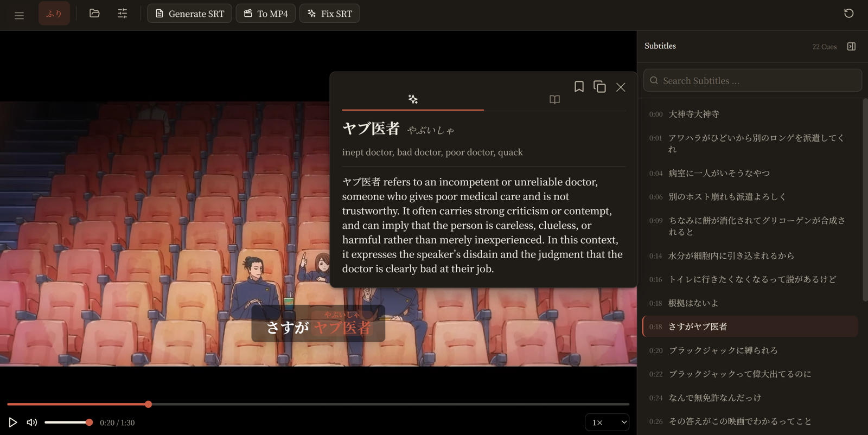The height and width of the screenshot is (435, 868).
Task: Jump to cue 水分が細胞内に引き込まれるから
Action: [750, 255]
